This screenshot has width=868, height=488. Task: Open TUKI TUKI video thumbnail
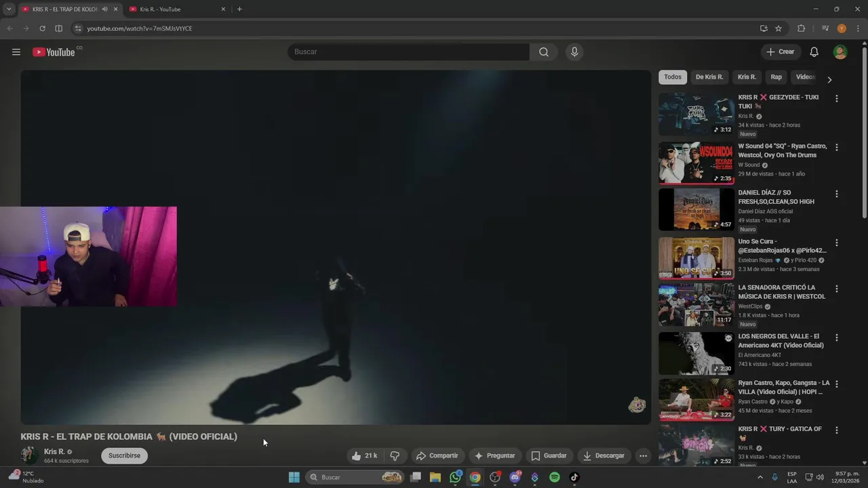point(696,115)
